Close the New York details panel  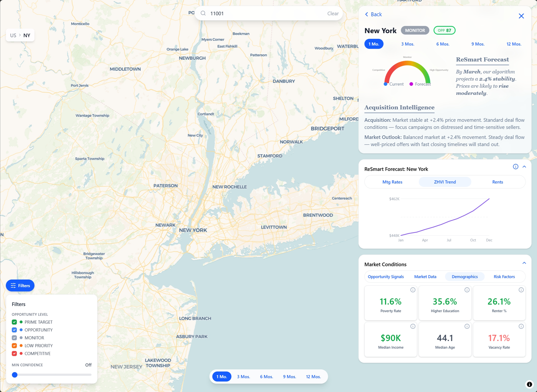point(521,16)
